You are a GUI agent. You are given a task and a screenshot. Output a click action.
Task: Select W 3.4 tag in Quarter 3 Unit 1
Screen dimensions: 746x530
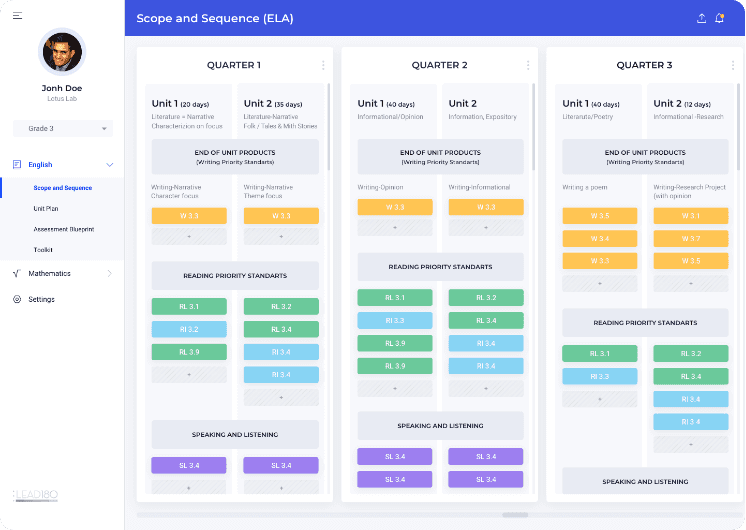click(599, 238)
